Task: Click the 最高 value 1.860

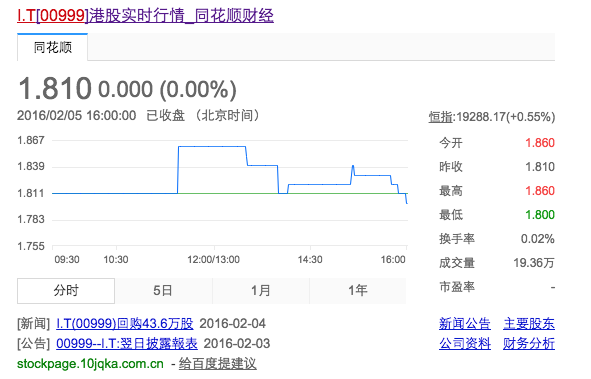Action: click(540, 191)
